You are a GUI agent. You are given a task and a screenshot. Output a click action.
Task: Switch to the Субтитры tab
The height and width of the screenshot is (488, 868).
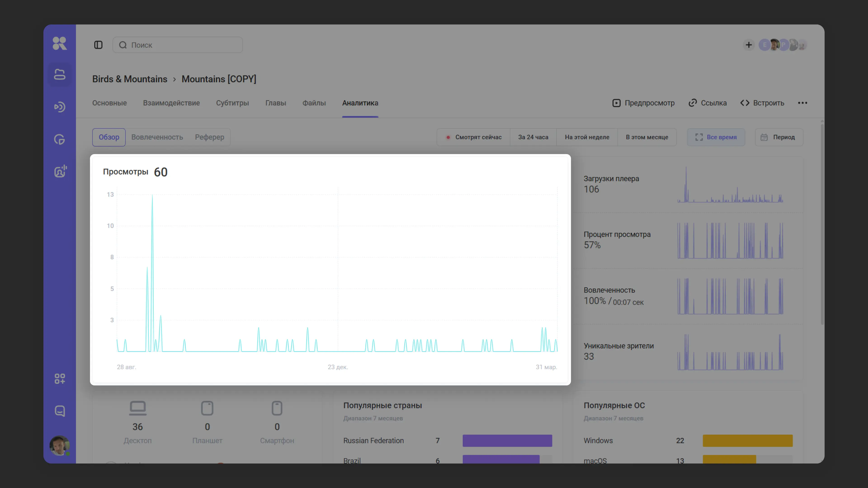coord(232,103)
